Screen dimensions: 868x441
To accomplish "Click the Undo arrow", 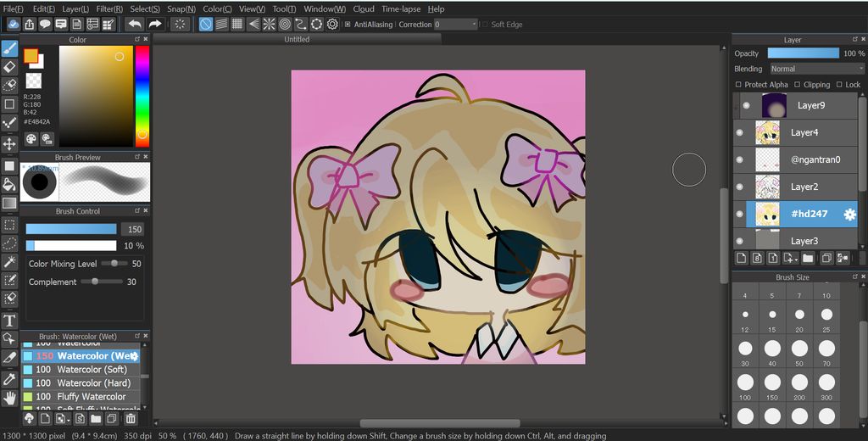I will click(x=134, y=25).
